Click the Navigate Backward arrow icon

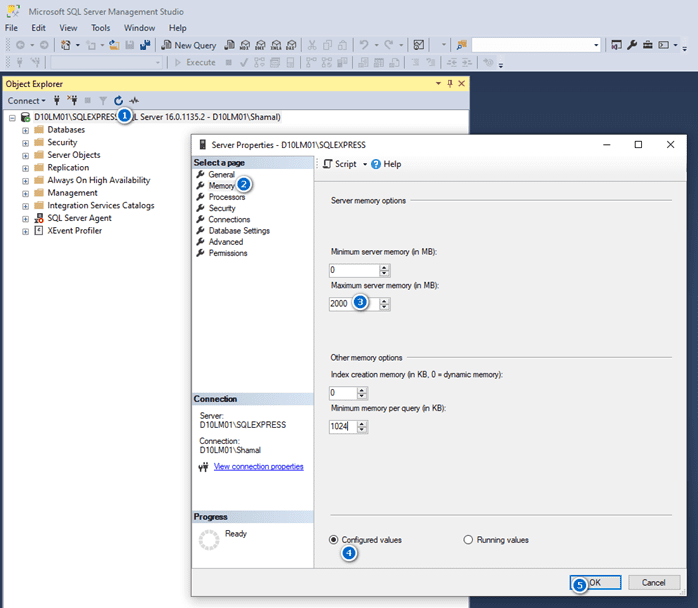click(20, 45)
